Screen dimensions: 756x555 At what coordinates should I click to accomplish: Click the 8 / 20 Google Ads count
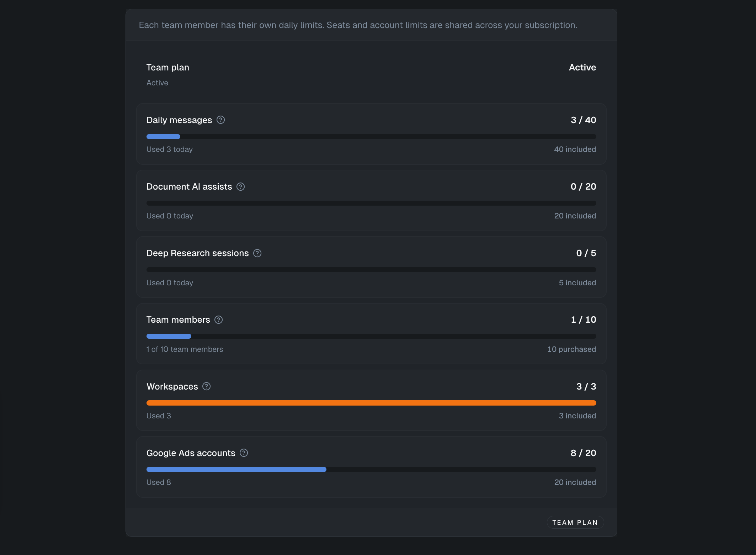point(583,453)
